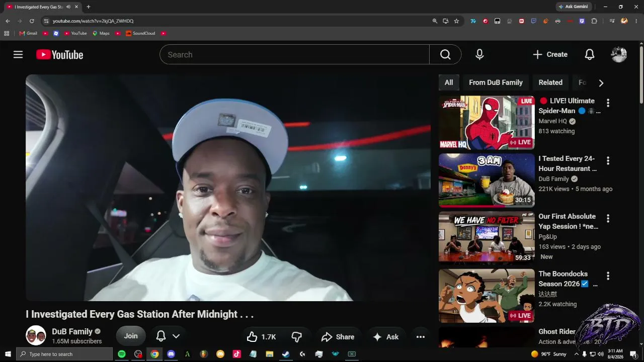Open the 96°F Sunny weather widget
The width and height of the screenshot is (644, 362).
point(549,354)
